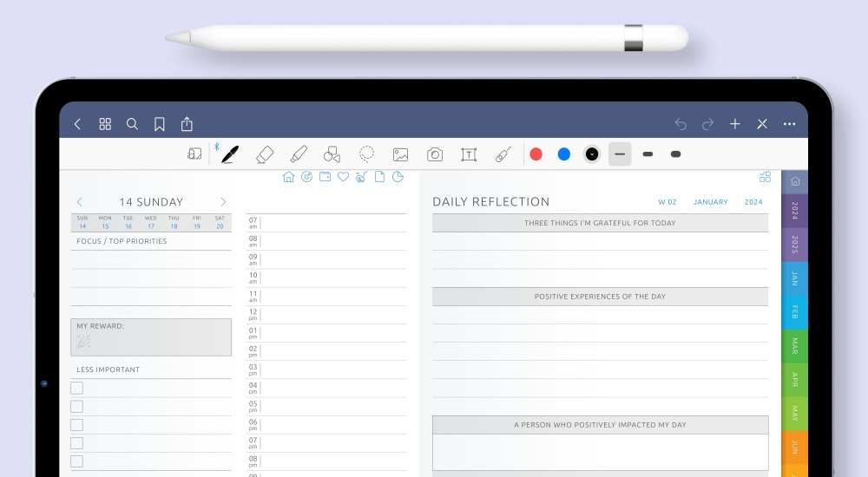This screenshot has height=477, width=868.
Task: Go to the next day arrow
Action: [223, 202]
